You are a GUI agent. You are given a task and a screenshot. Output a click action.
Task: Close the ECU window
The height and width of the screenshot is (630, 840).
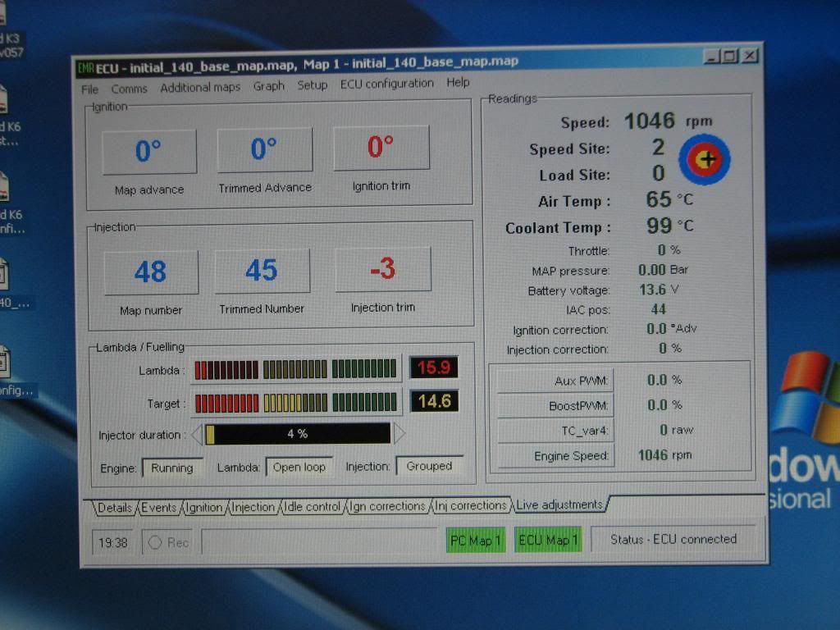pyautogui.click(x=750, y=55)
